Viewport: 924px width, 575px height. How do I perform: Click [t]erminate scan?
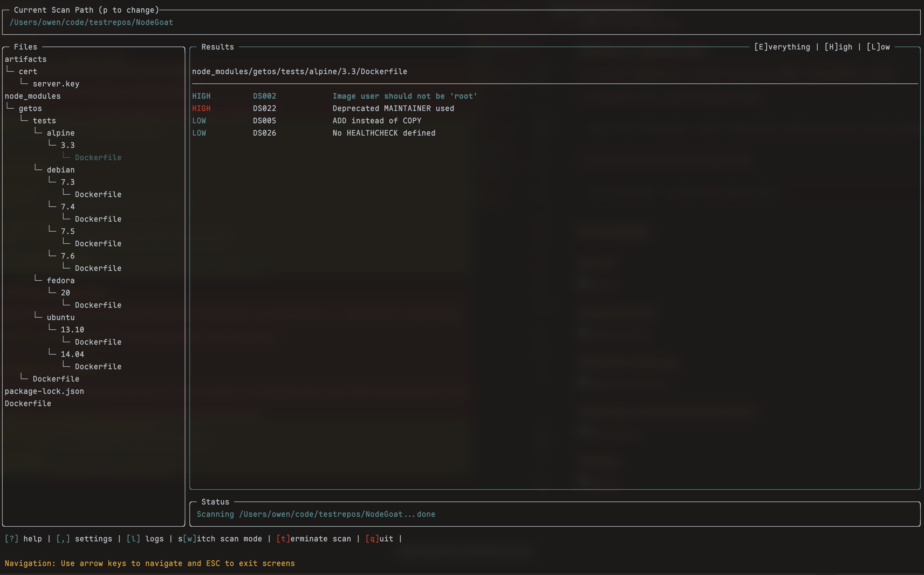[314, 539]
